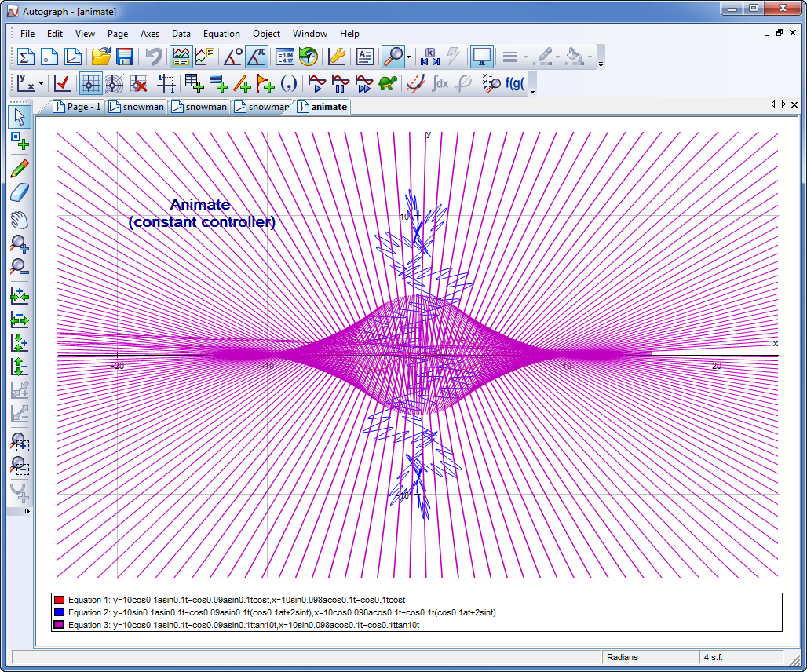Click the results box 1.84/4.17 icon
Viewport: 807px width, 672px height.
point(285,57)
